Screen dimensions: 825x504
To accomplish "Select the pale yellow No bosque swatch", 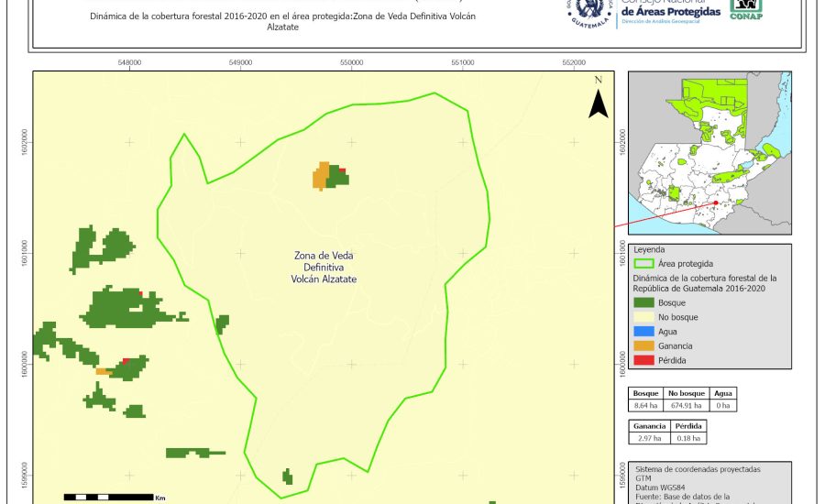I will 643,317.
